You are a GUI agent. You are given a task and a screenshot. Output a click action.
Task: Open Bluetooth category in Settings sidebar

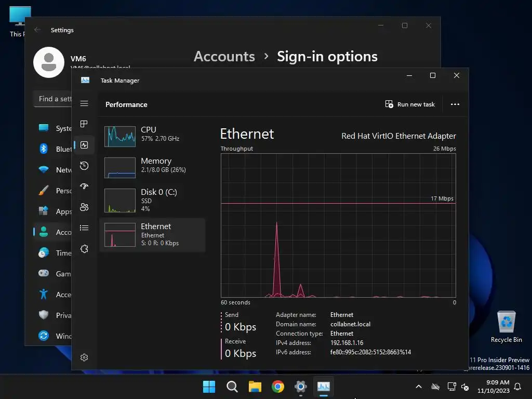pos(53,149)
